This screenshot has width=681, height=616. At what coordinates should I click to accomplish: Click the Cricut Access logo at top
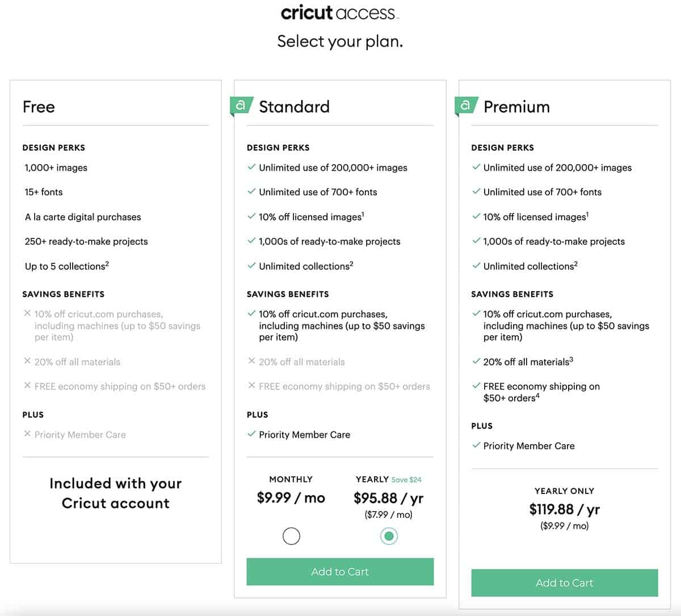340,12
